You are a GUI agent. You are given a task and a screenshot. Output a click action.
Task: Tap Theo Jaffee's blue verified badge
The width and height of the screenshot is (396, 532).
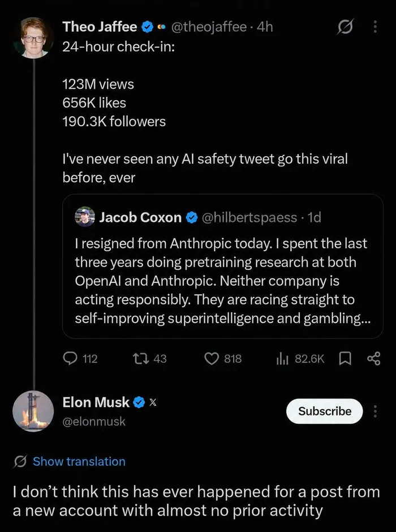(x=147, y=27)
